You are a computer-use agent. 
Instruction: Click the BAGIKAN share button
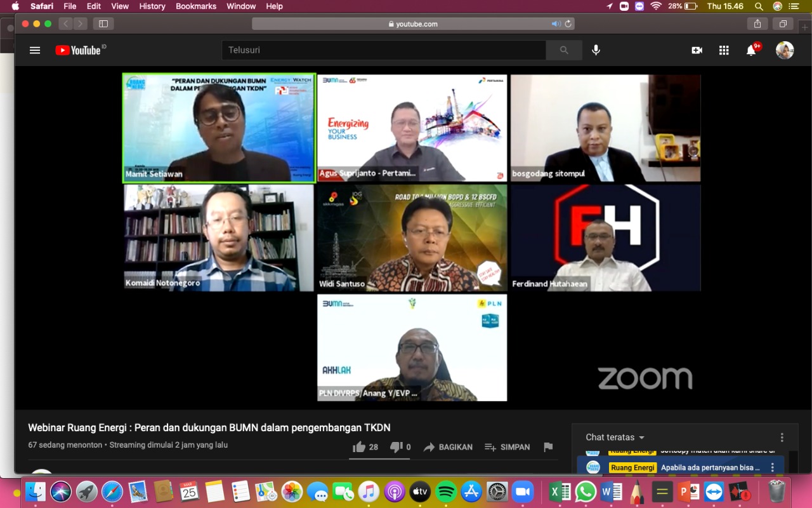pyautogui.click(x=448, y=447)
